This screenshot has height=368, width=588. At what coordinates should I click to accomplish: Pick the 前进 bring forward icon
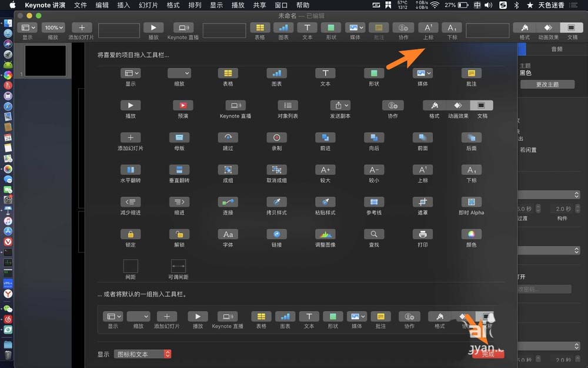pyautogui.click(x=325, y=138)
